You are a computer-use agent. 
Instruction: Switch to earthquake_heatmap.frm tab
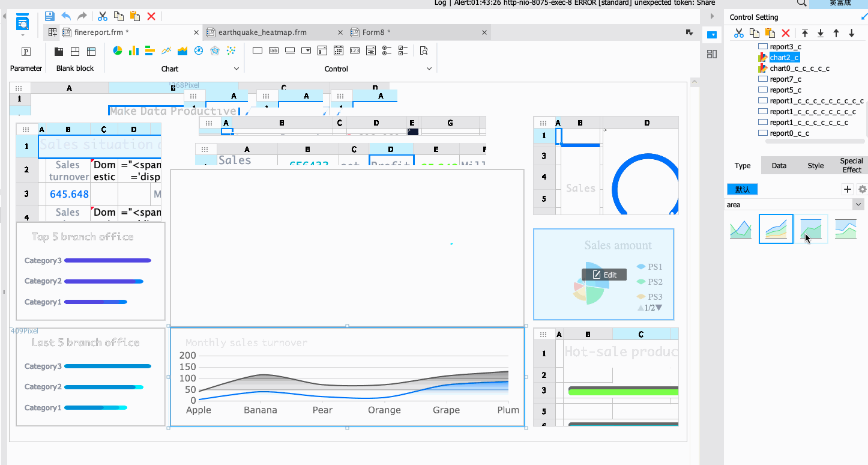pos(276,32)
